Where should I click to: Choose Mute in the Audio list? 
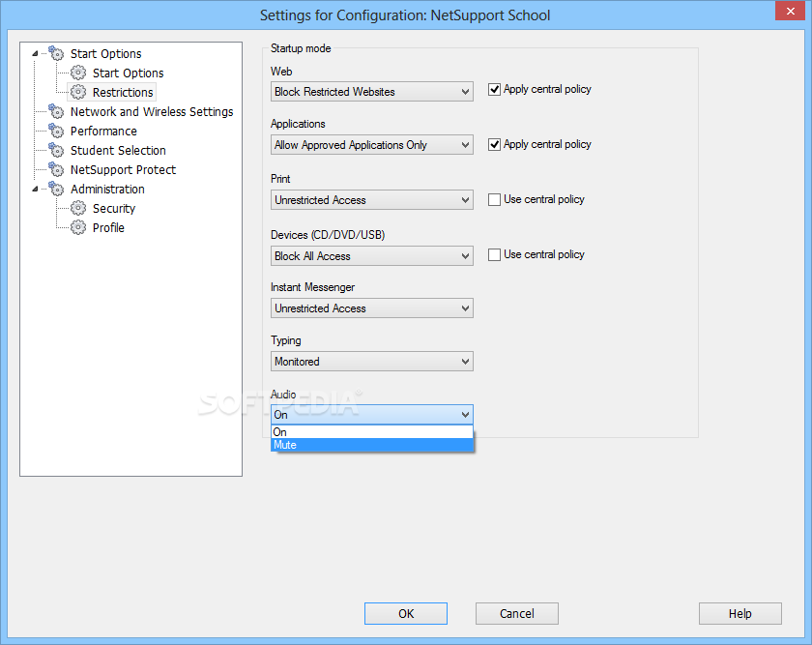pyautogui.click(x=372, y=445)
